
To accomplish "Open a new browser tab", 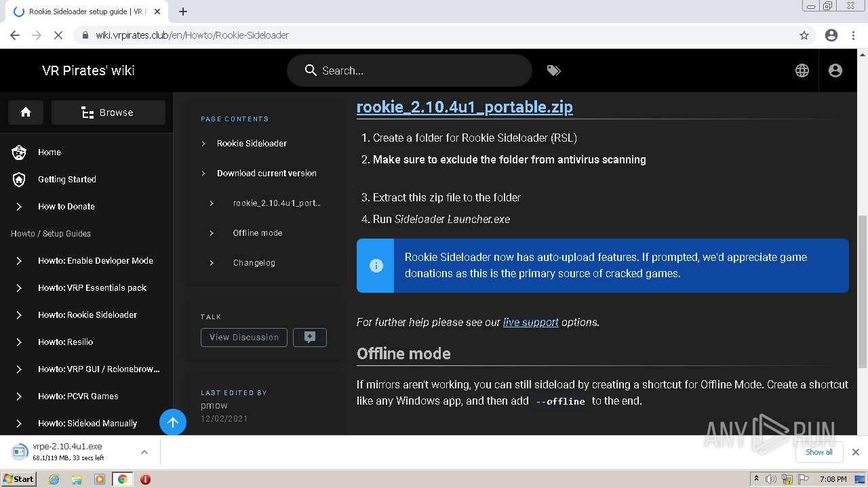I will coord(183,12).
